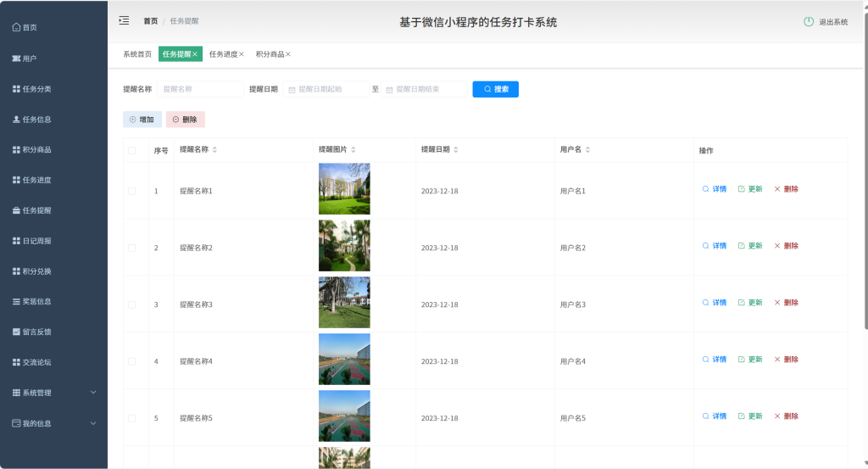This screenshot has height=469, width=868.
Task: Open 任务进度 in the sidebar
Action: point(31,180)
